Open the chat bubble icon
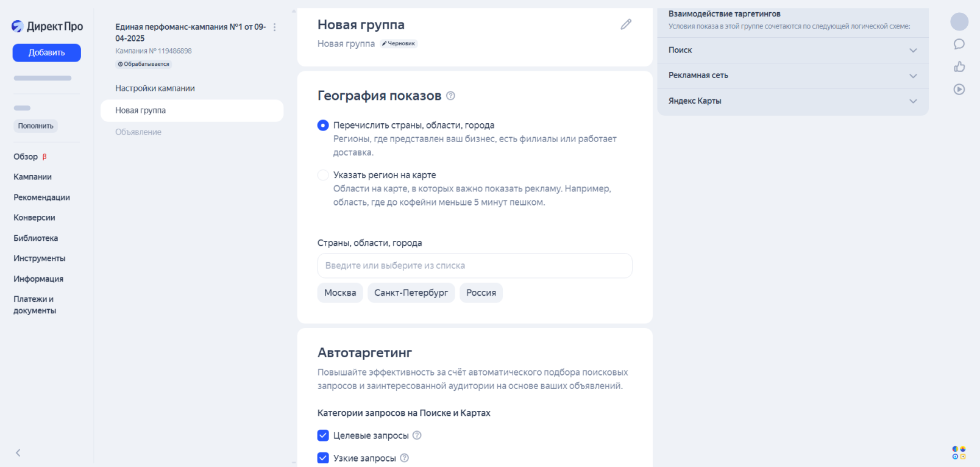980x467 pixels. (x=959, y=44)
